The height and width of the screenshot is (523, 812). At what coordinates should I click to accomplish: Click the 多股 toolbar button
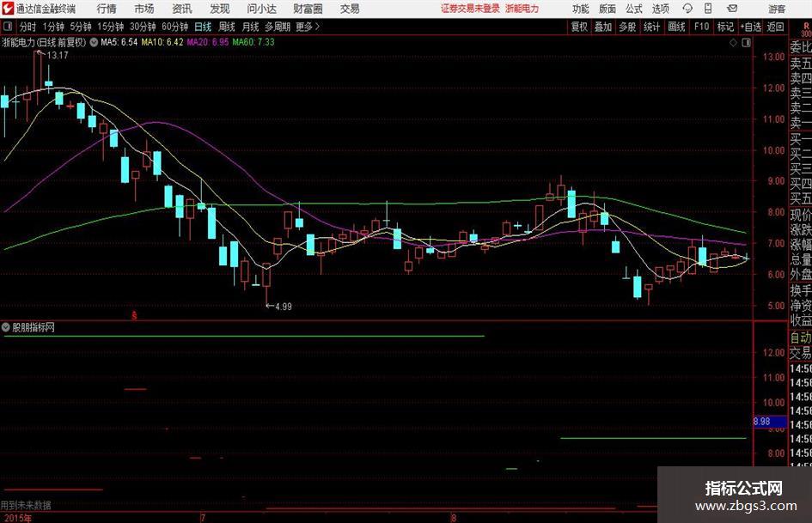(627, 27)
